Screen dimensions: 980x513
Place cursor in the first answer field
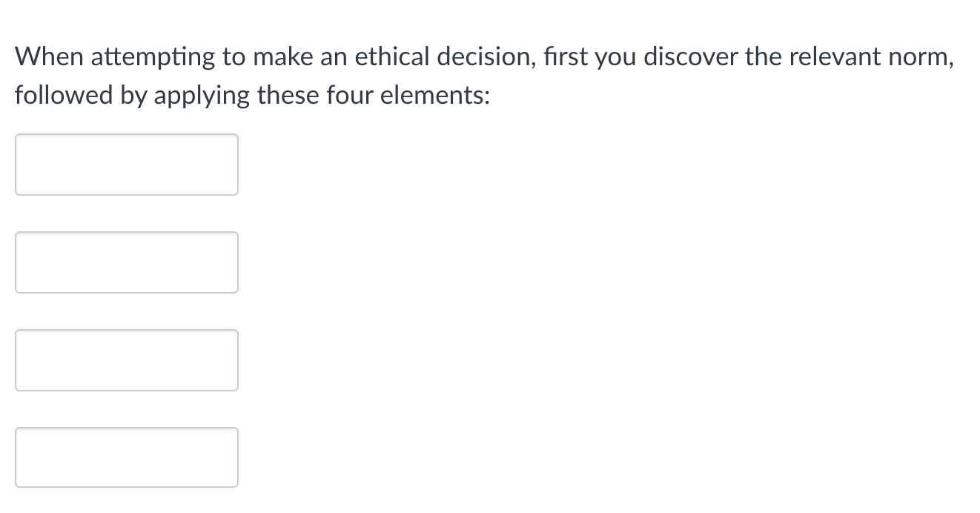pos(126,165)
